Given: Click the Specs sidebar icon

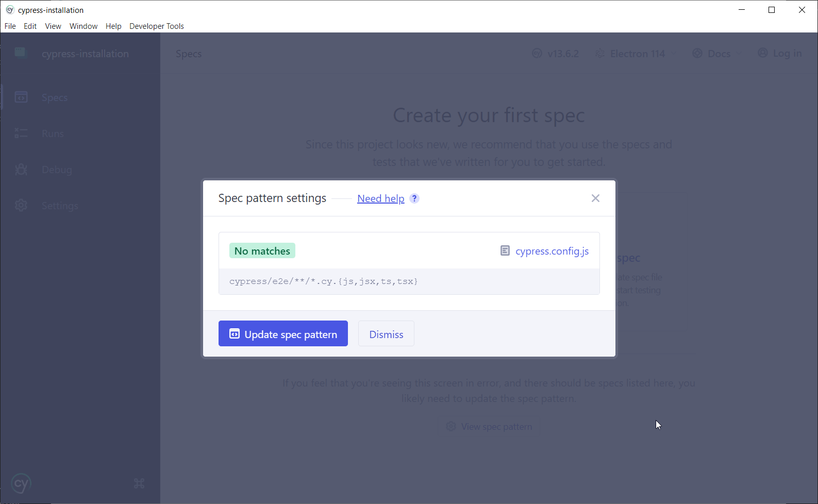Looking at the screenshot, I should [21, 97].
